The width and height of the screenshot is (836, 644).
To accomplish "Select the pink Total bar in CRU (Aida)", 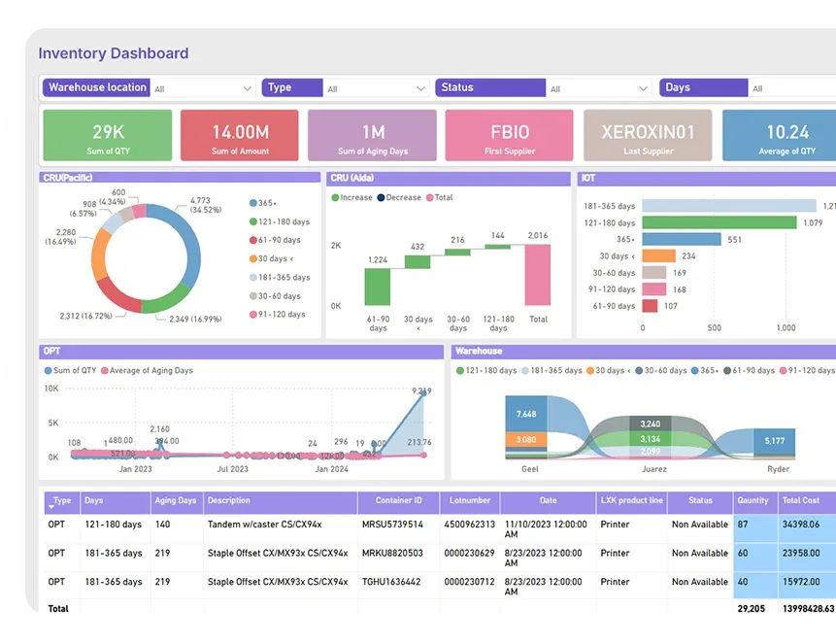I will tap(538, 274).
